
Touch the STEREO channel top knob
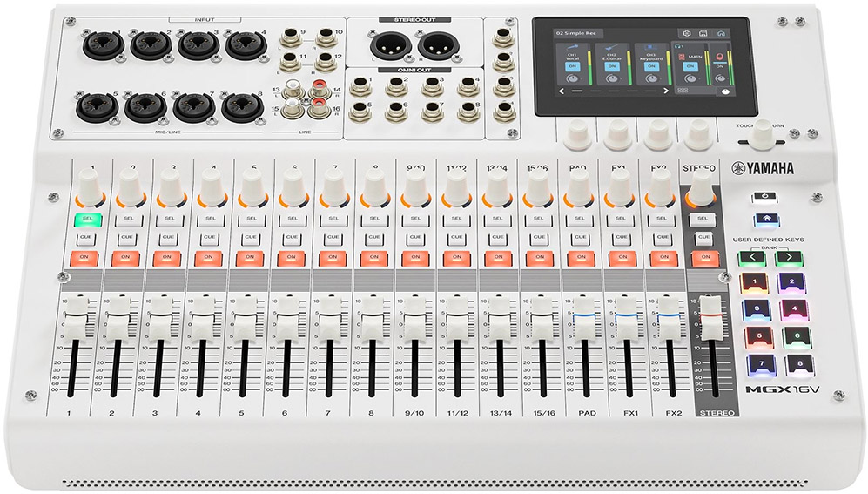(x=701, y=188)
